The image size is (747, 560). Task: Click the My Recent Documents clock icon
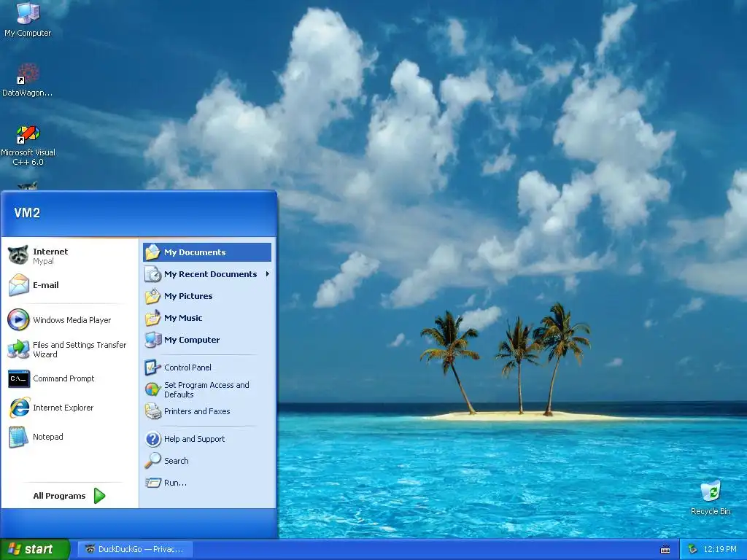(x=153, y=274)
